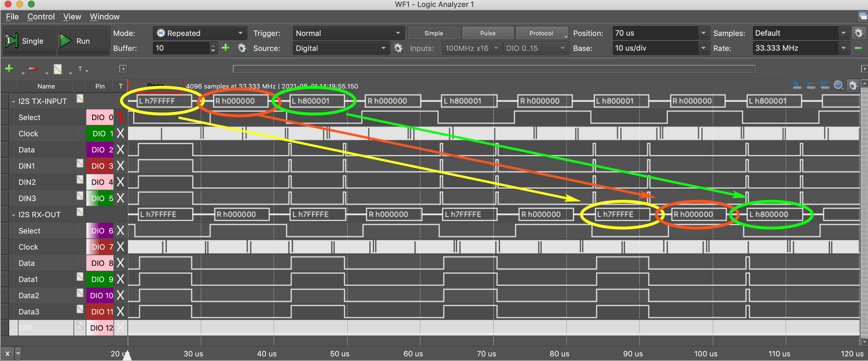This screenshot has width=868, height=361.
Task: Click the Pulse trigger button
Action: point(487,33)
